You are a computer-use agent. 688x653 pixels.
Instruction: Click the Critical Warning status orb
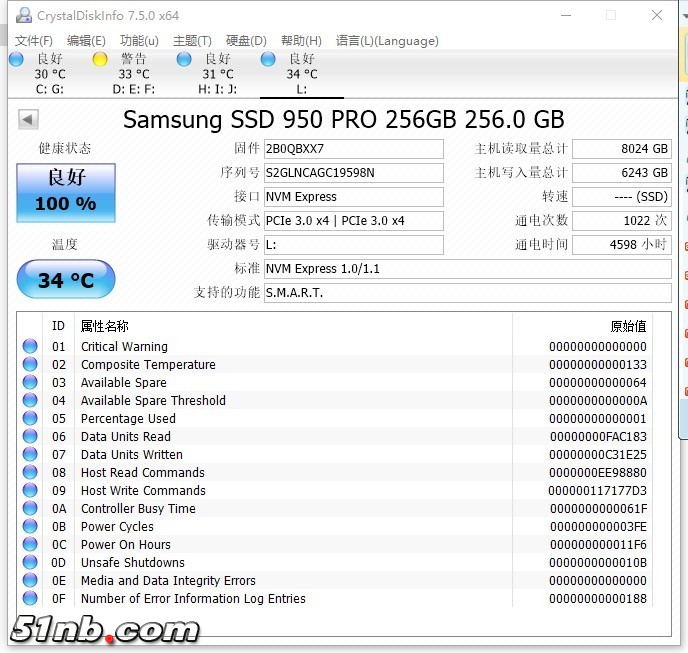(x=30, y=347)
